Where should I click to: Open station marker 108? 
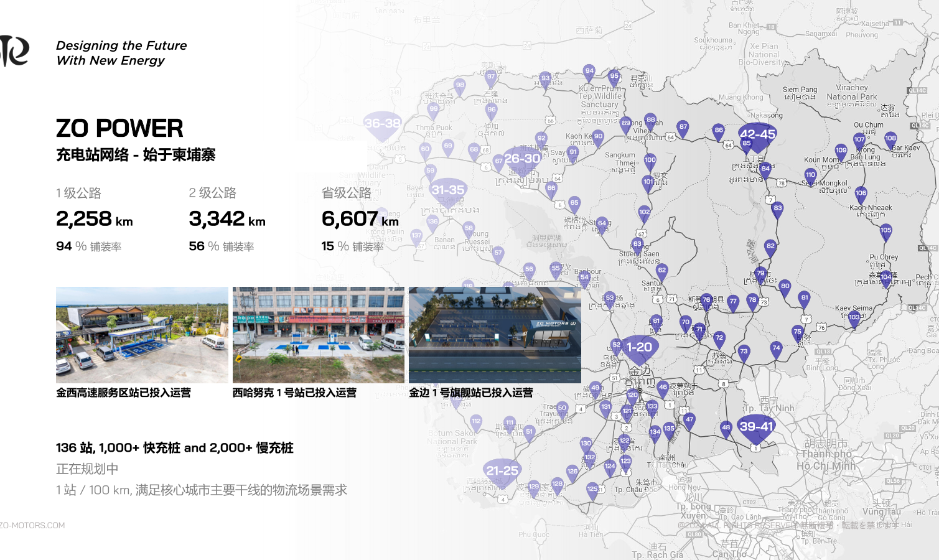point(890,140)
